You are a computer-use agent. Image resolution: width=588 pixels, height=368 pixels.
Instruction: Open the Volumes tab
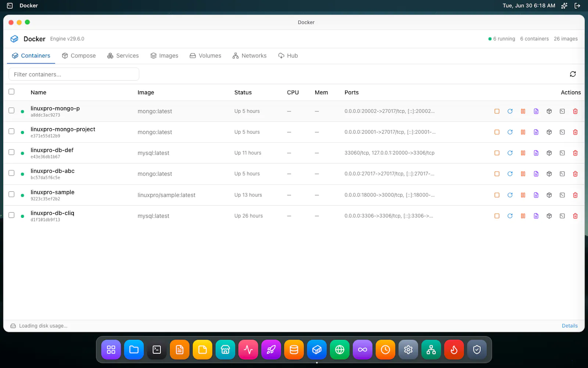205,56
